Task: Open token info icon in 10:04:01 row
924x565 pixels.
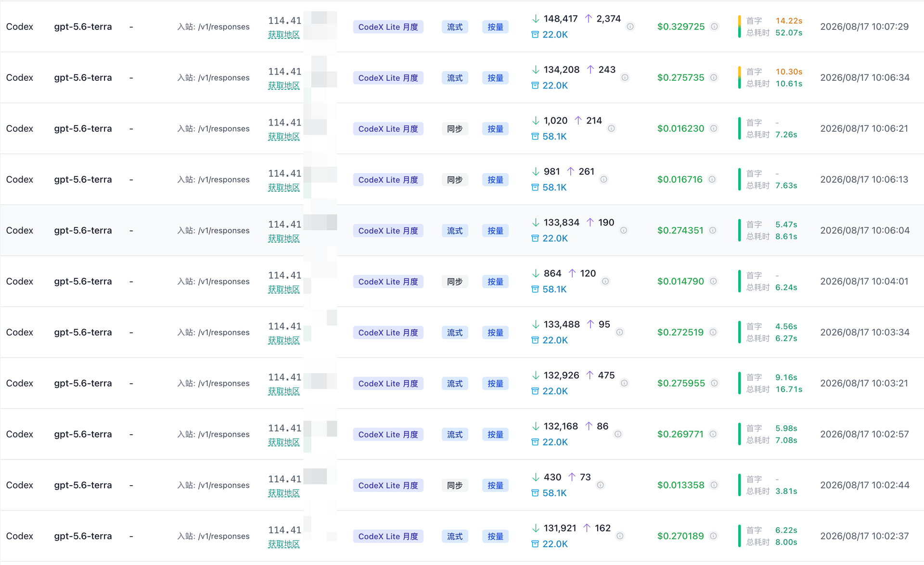Action: click(x=605, y=281)
